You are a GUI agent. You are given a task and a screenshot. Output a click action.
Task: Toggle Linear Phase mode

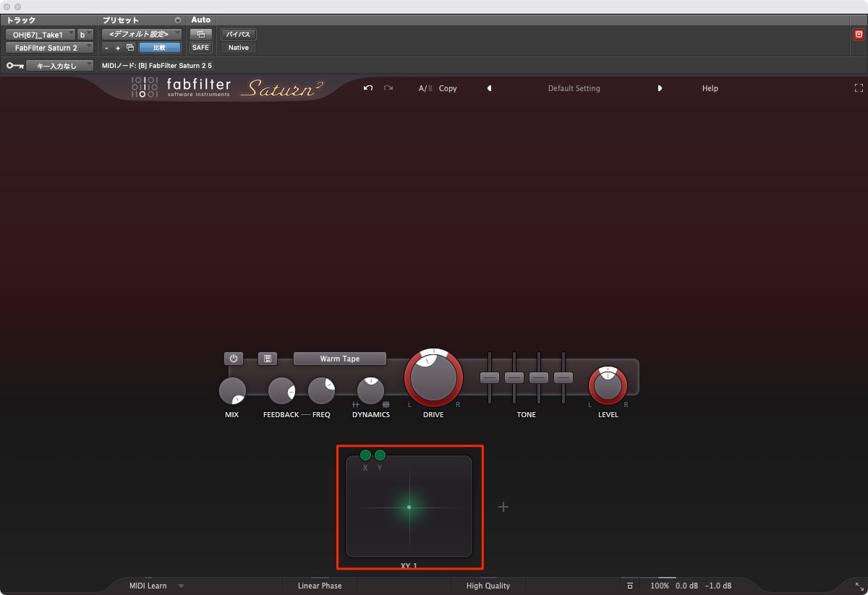320,586
